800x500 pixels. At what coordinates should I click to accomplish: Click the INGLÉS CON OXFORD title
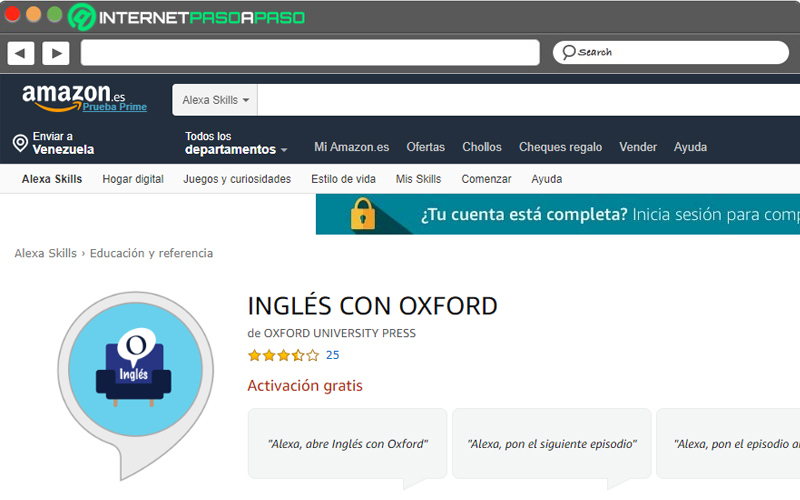point(372,306)
